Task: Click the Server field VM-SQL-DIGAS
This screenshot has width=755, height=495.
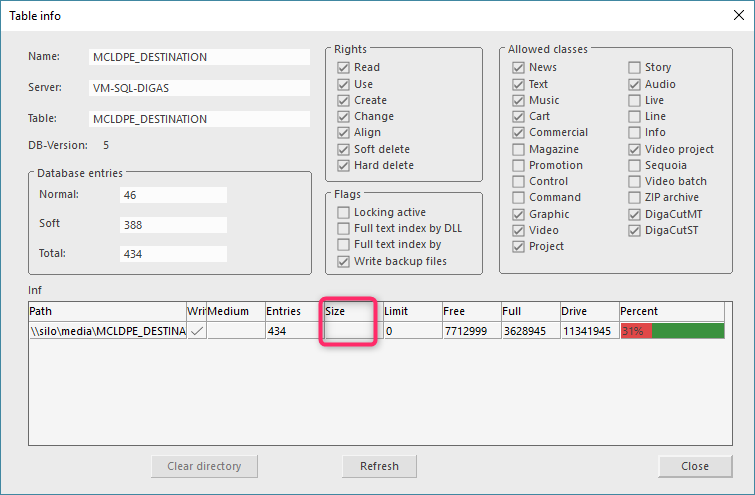Action: tap(200, 88)
